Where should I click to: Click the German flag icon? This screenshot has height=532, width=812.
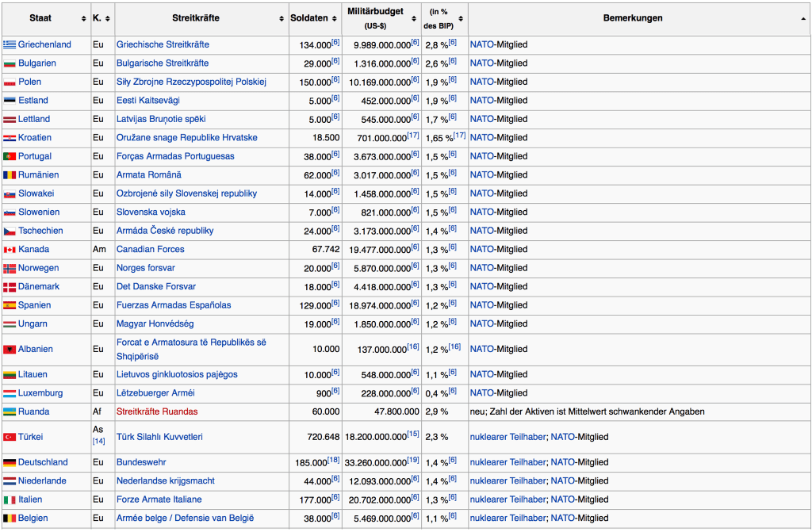coord(10,462)
